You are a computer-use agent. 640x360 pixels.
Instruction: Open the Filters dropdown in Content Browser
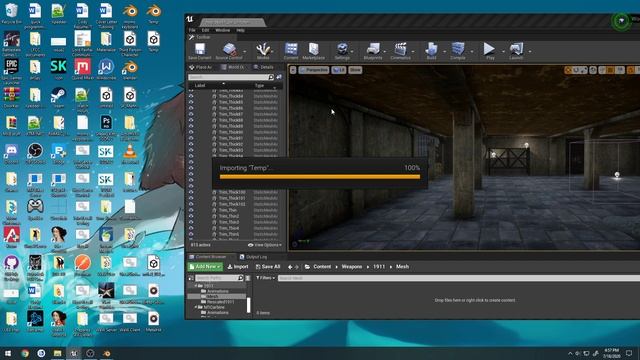point(265,278)
